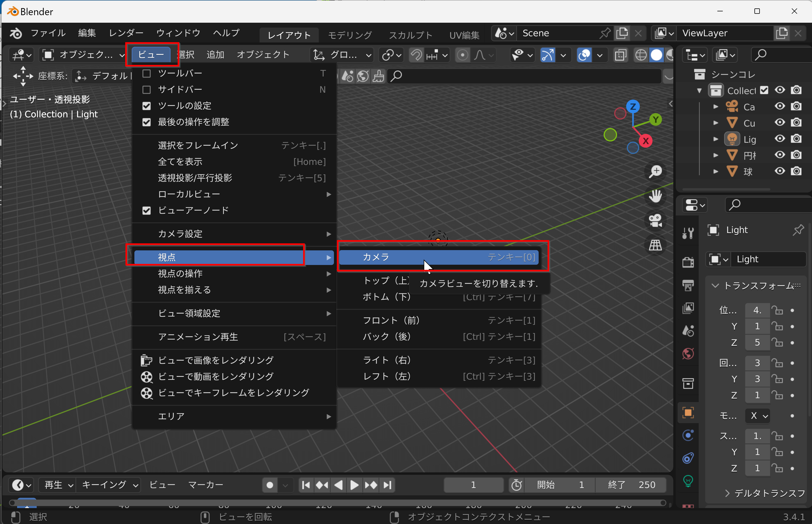The width and height of the screenshot is (812, 524).
Task: Expand the デルタトランスフォーム panel
Action: point(727,493)
